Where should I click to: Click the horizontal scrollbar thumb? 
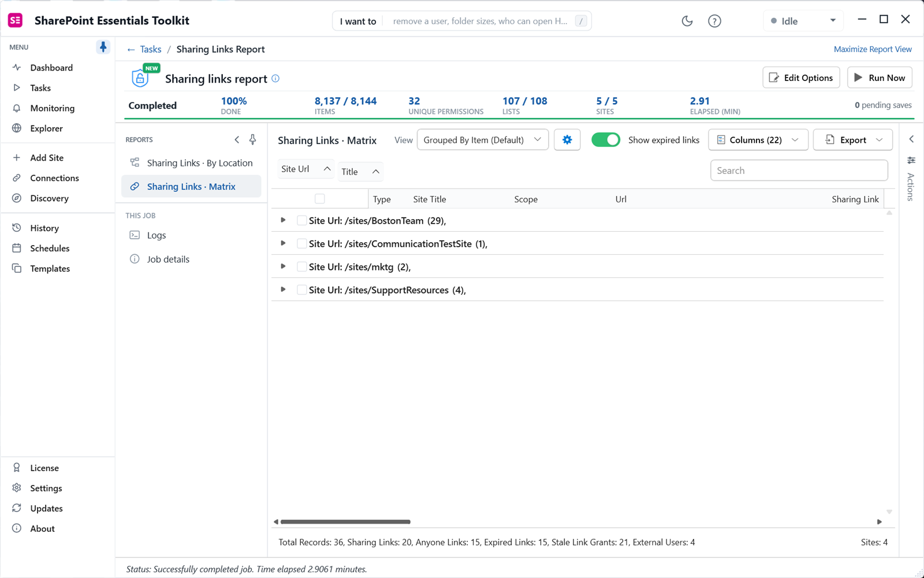345,522
